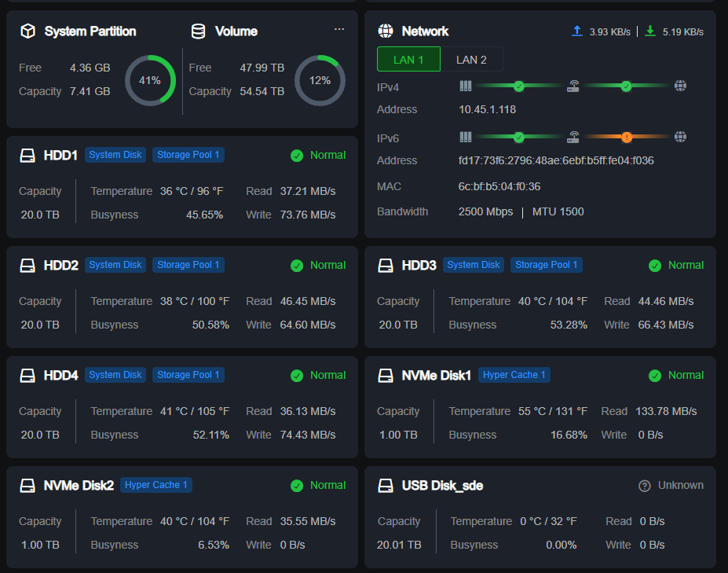Click the USB Disk_sde Unknown status icon
728x573 pixels.
(x=645, y=486)
